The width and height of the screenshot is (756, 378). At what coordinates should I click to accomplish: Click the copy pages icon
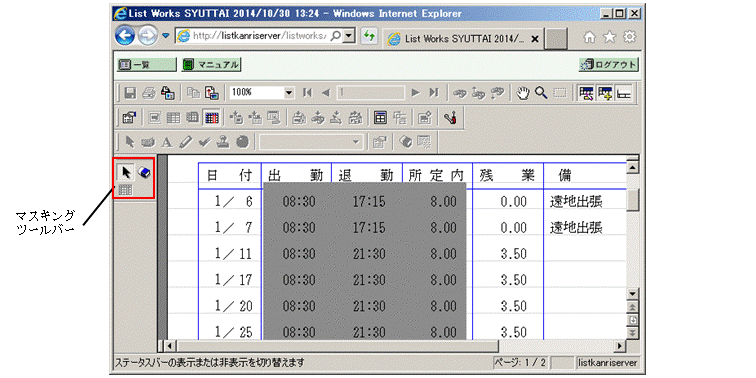193,93
